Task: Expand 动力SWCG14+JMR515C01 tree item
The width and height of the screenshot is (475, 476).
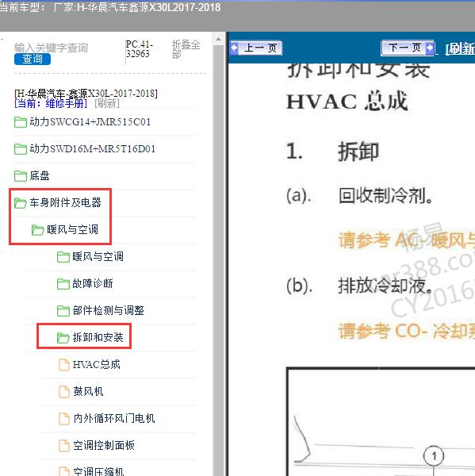Action: click(90, 122)
